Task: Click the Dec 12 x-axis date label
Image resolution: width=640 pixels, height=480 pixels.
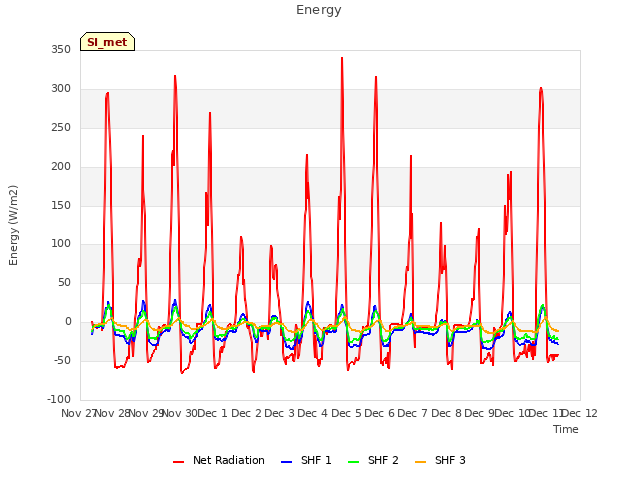Action: click(580, 413)
